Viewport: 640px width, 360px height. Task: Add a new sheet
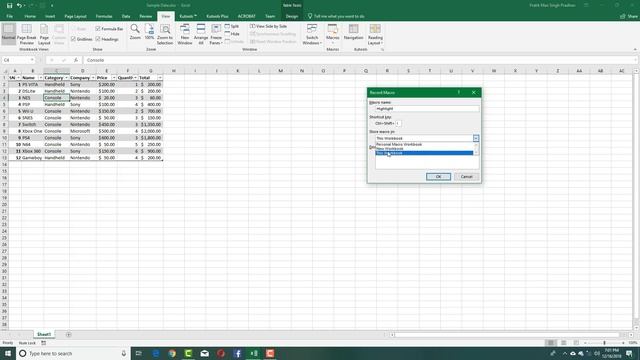pos(69,335)
